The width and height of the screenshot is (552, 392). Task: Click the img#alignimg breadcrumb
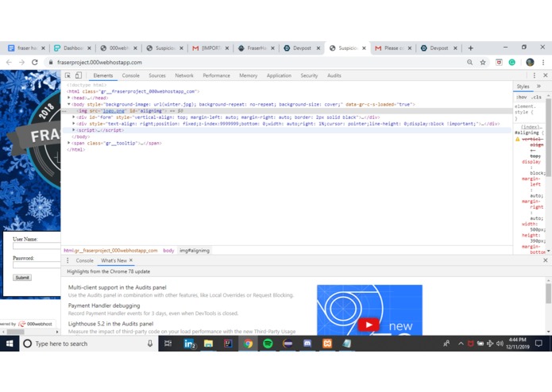coord(195,251)
